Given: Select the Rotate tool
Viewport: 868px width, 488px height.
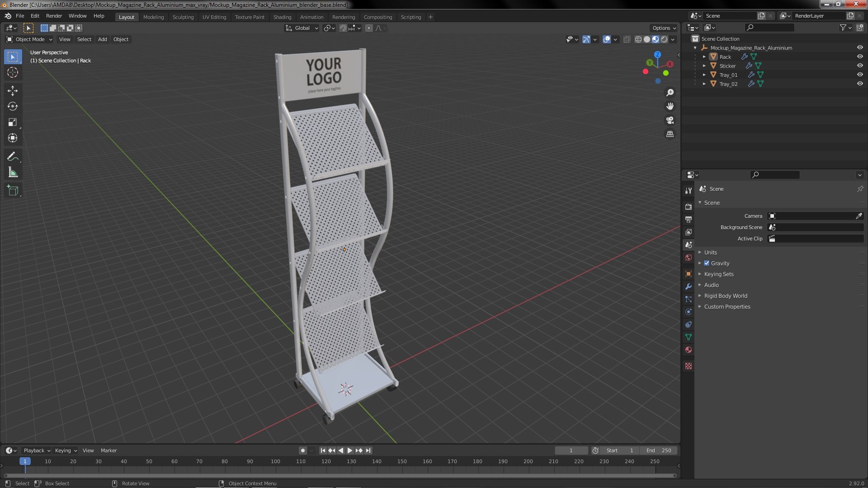Looking at the screenshot, I should click(13, 107).
